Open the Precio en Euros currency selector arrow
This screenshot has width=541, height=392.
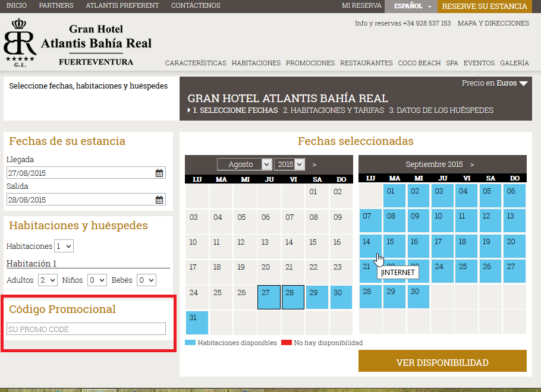click(x=524, y=83)
